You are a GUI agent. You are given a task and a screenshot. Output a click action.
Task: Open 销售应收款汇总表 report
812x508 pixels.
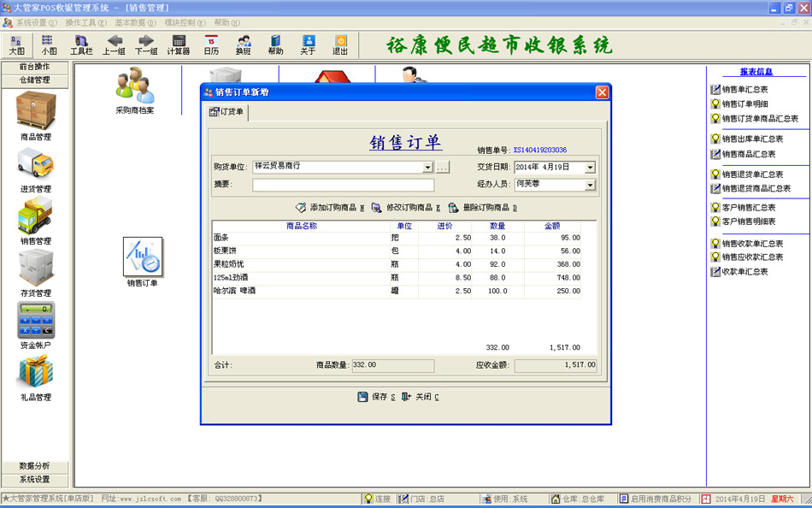pos(747,257)
